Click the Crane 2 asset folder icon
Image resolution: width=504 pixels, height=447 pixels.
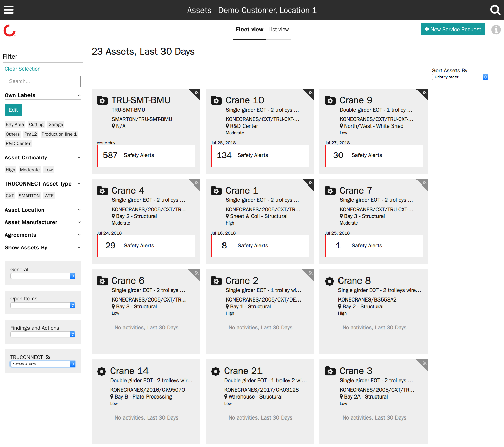[216, 281]
